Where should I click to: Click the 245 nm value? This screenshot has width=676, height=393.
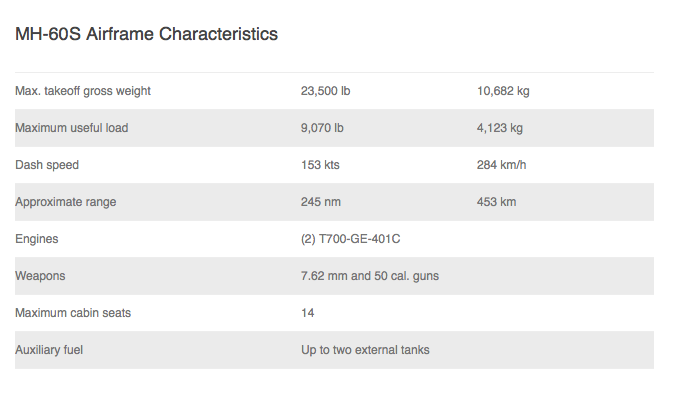321,202
